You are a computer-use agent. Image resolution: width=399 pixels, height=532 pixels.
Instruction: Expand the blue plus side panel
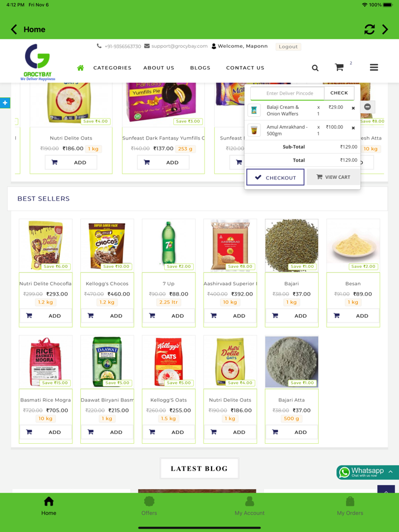tap(5, 103)
